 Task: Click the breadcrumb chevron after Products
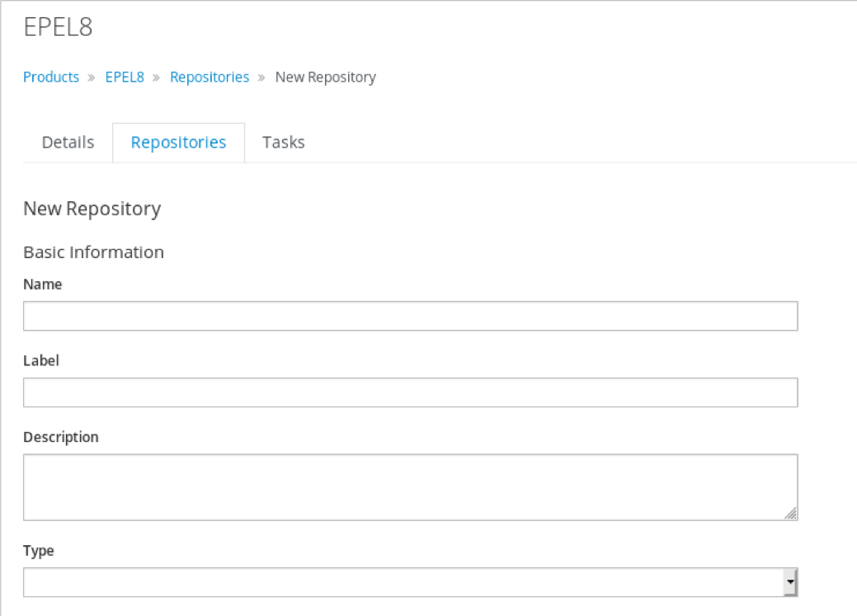pos(91,77)
